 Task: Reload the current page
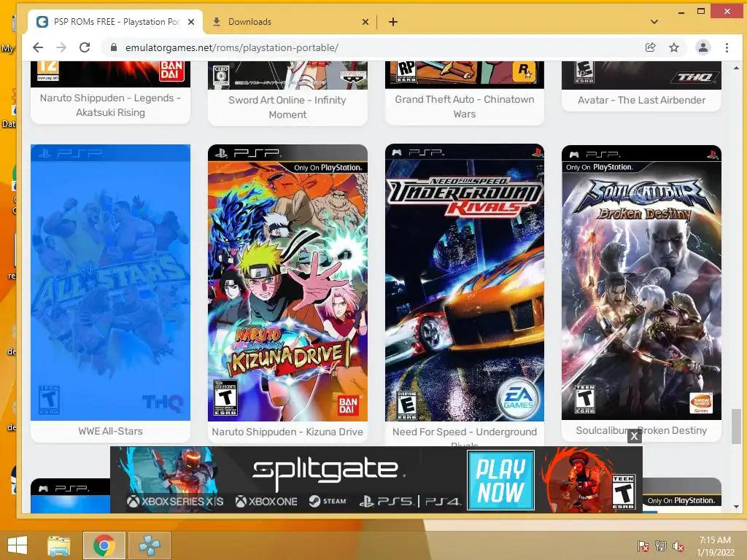[85, 47]
